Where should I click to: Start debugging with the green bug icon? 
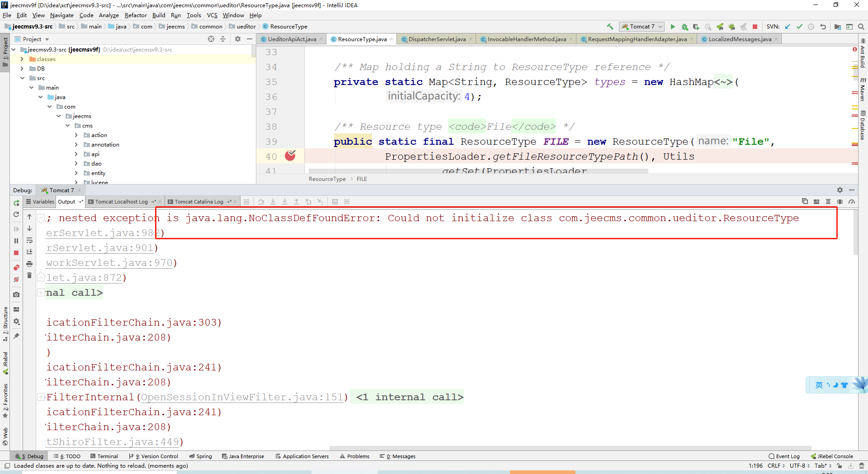[x=684, y=27]
